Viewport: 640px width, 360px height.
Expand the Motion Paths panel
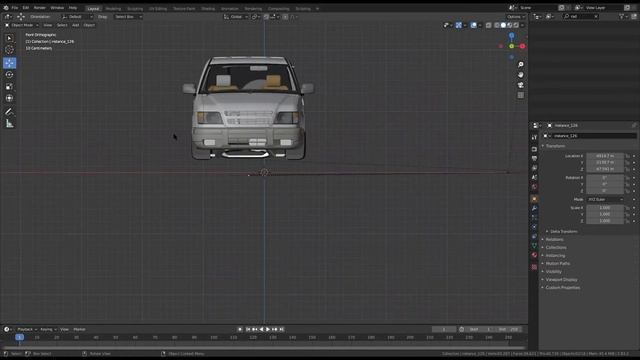[558, 264]
